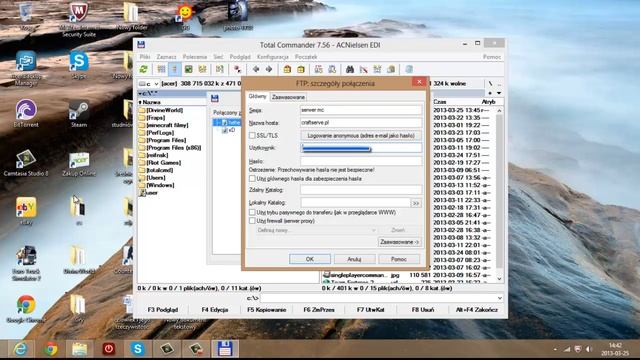Click the F8 Usuń button
640x360 pixels.
point(423,310)
